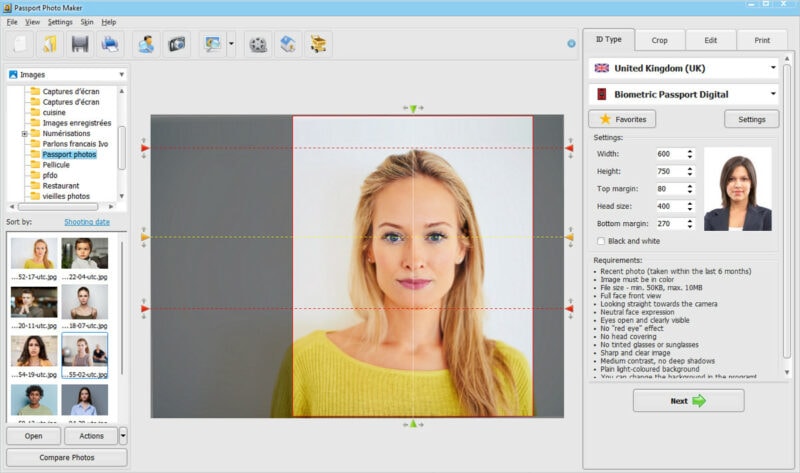Switch to the Edit tab

click(x=711, y=40)
